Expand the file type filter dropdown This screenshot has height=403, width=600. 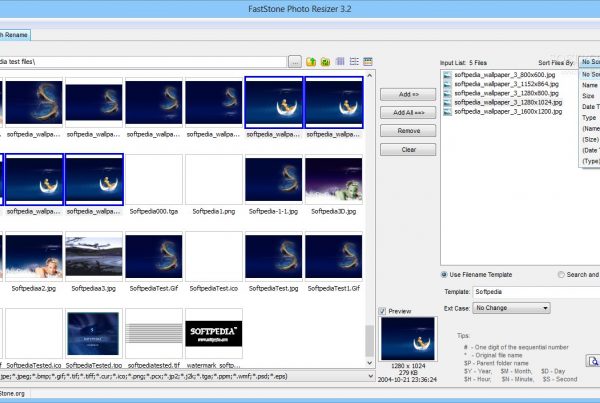pos(370,376)
